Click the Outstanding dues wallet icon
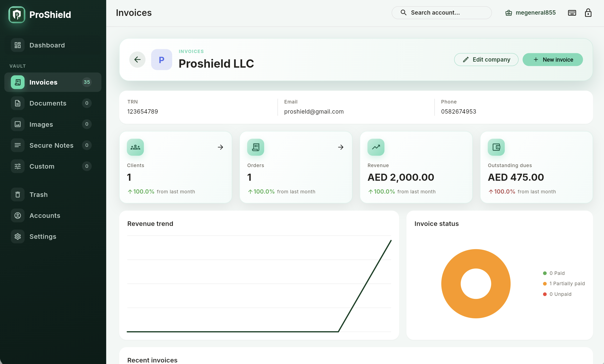 click(496, 147)
